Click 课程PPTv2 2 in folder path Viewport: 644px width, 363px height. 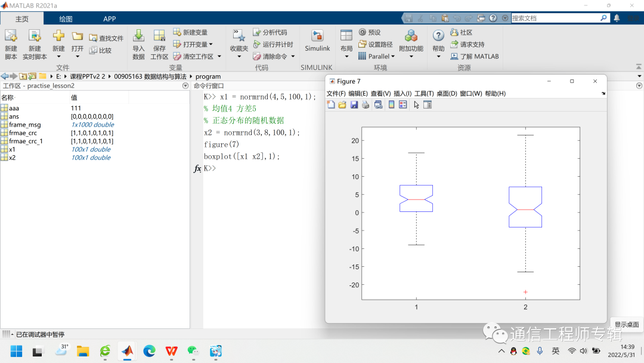click(88, 76)
